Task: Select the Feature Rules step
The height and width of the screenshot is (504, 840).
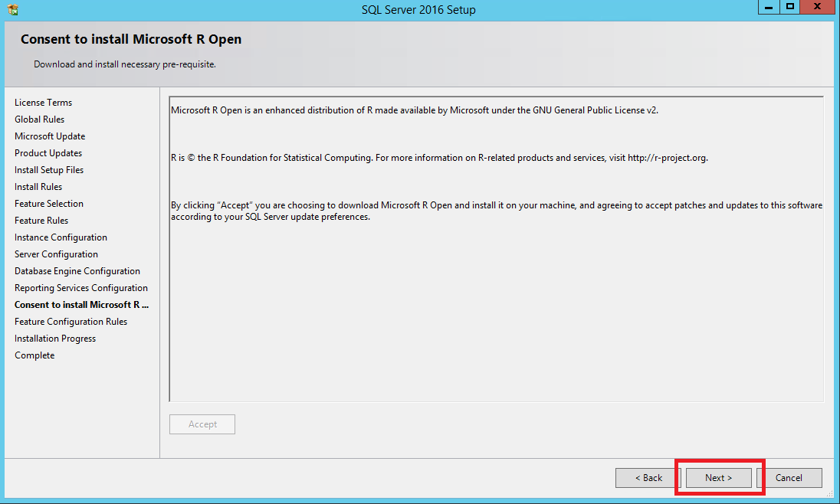Action: 41,220
